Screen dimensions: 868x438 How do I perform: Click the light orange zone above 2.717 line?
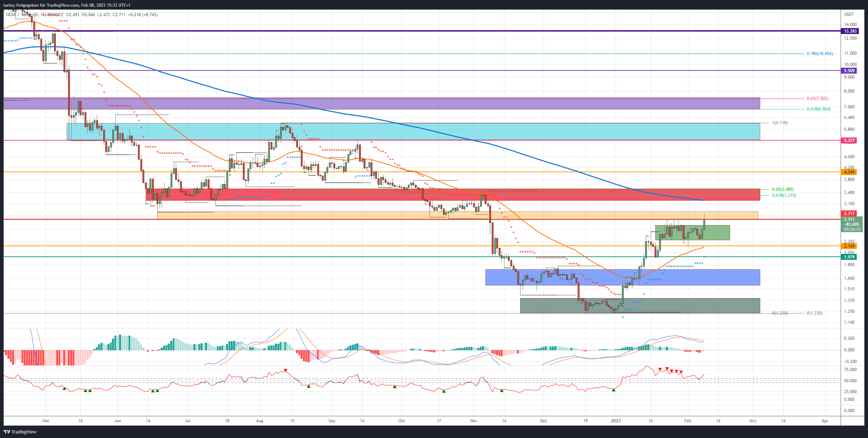[x=458, y=215]
